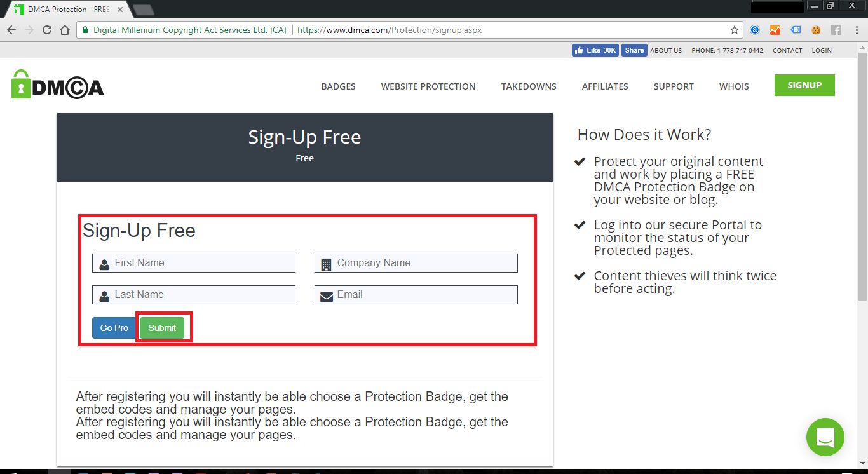Screen dimensions: 868x474
Task: Click the DMCA padlock logo
Action: pos(57,85)
